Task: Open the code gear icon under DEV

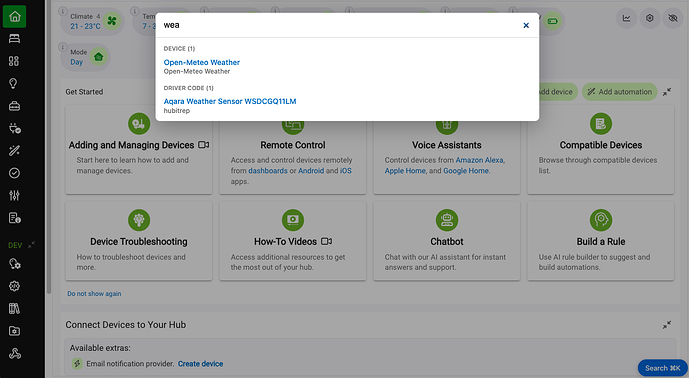Action: click(15, 286)
